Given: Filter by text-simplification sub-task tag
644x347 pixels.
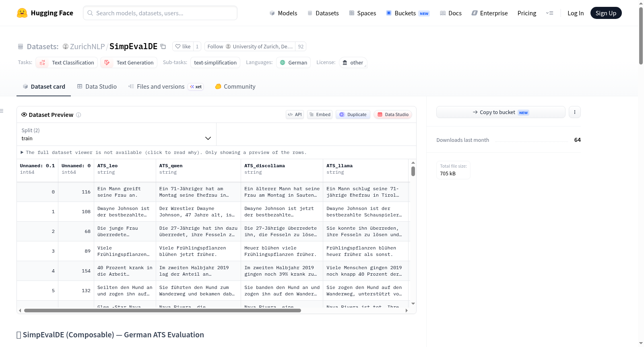Looking at the screenshot, I should pos(215,62).
